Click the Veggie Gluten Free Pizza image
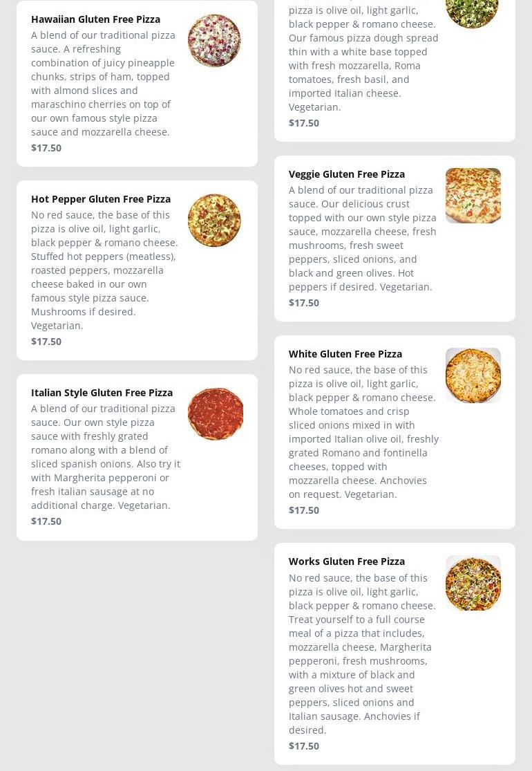The image size is (532, 771). 473,196
